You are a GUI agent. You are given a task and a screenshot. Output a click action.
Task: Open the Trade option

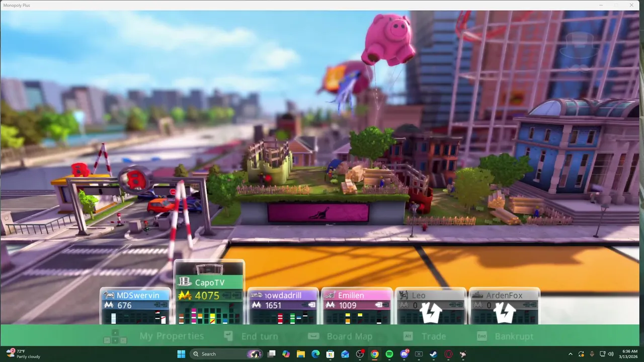434,336
